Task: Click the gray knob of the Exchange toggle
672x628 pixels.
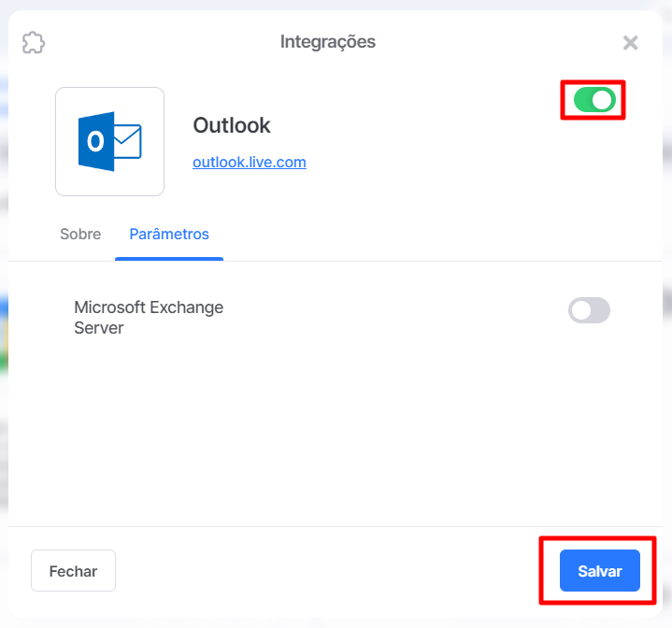Action: tap(581, 310)
